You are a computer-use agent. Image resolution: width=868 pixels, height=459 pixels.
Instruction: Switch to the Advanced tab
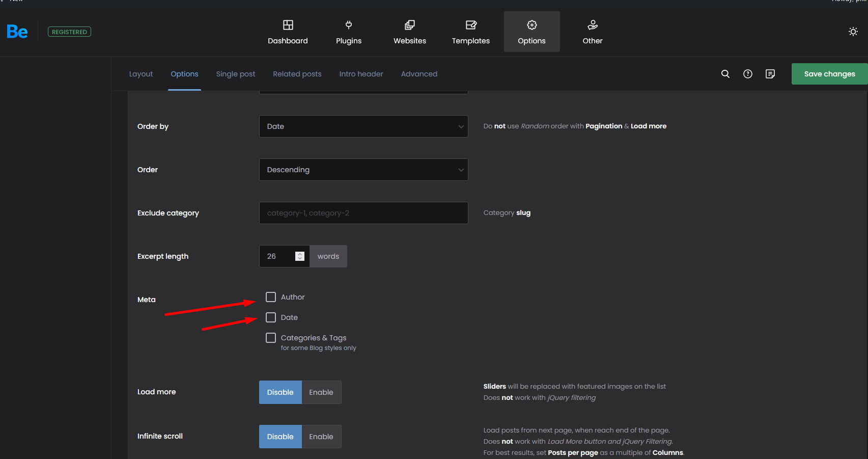coord(419,74)
